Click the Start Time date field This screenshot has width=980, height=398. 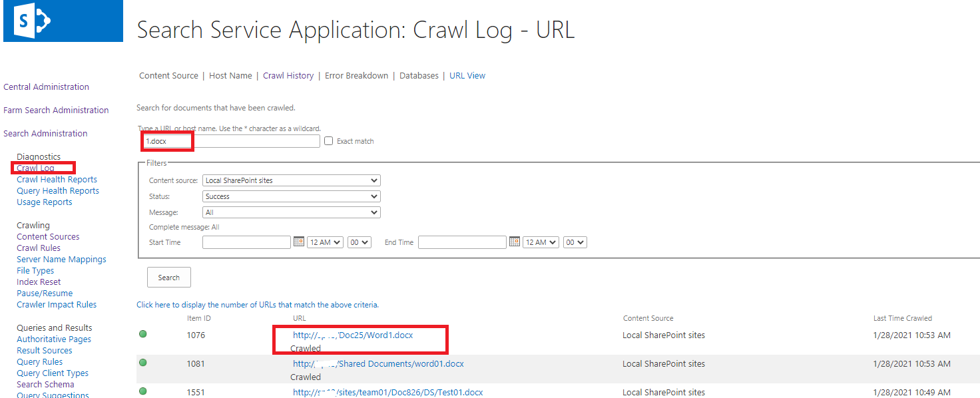(246, 242)
